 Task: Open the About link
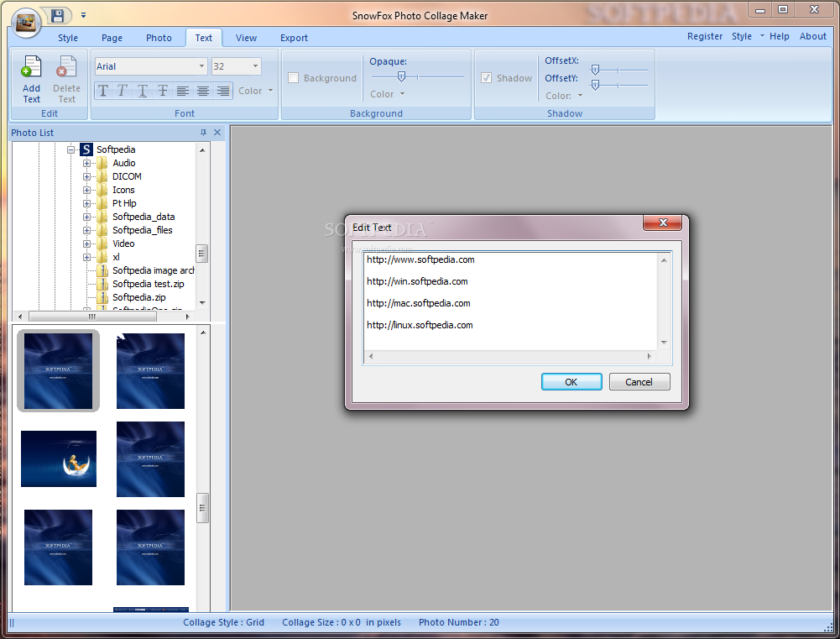click(x=812, y=36)
